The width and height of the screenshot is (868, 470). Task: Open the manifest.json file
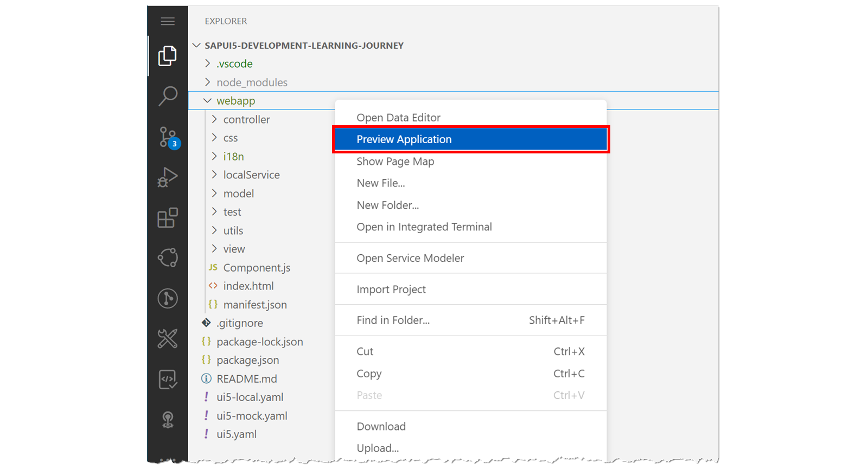pyautogui.click(x=255, y=305)
